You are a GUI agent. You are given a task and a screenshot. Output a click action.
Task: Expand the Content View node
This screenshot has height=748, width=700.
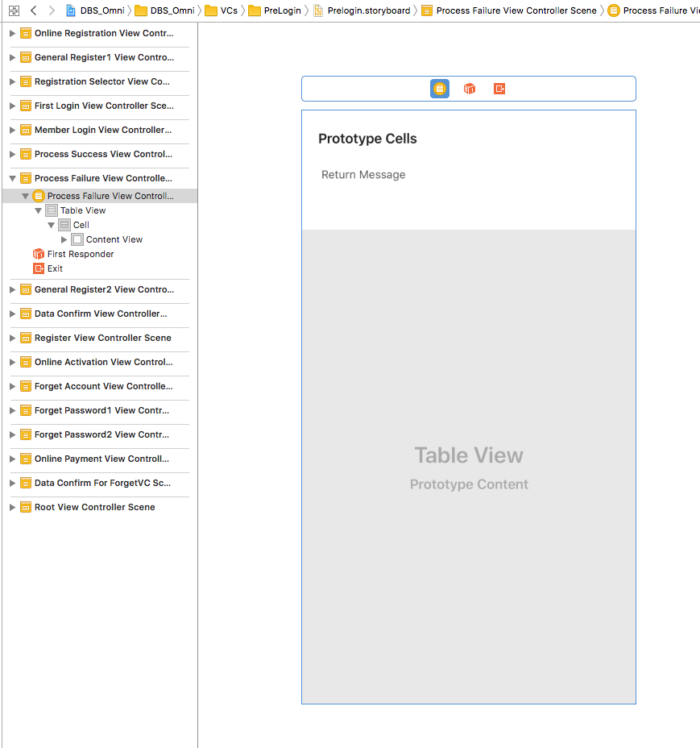(x=64, y=239)
